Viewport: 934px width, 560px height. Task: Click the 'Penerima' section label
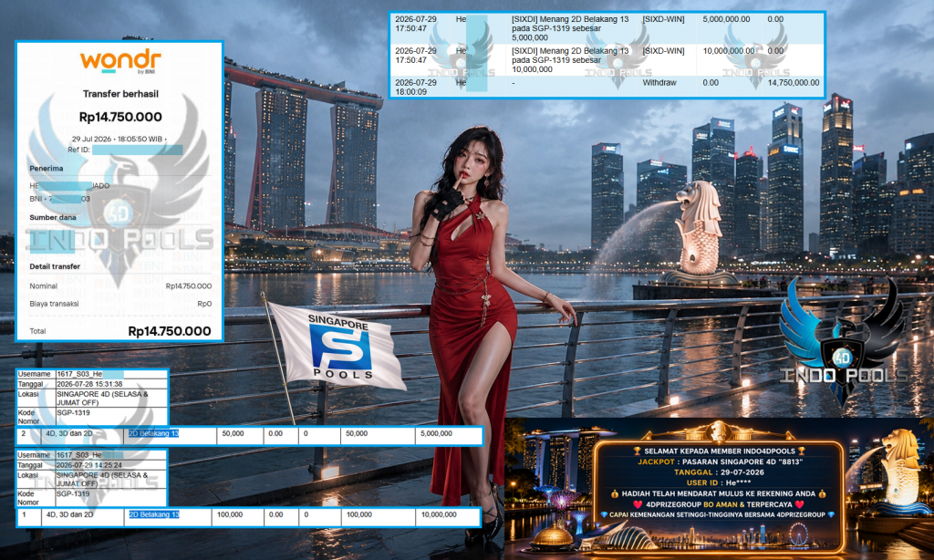pyautogui.click(x=47, y=169)
